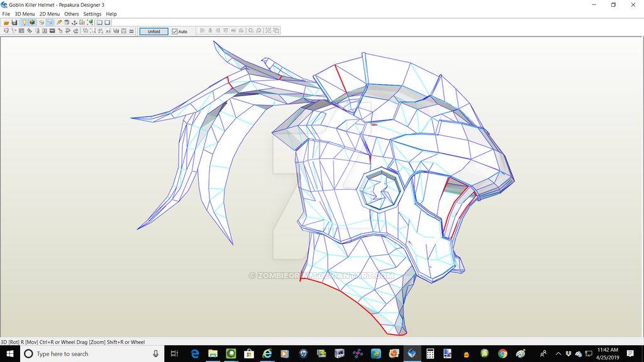The width and height of the screenshot is (644, 362).
Task: Select the pencil edge tool icon
Action: pos(58,23)
